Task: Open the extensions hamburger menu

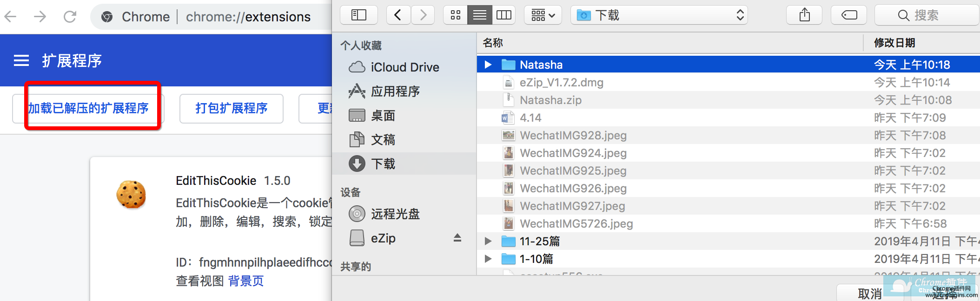Action: [x=21, y=61]
